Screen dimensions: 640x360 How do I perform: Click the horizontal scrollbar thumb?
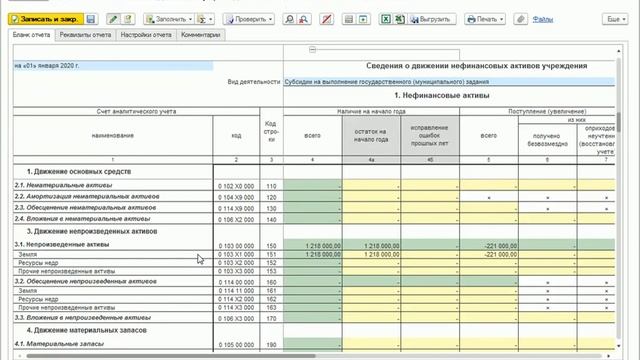coord(171,356)
